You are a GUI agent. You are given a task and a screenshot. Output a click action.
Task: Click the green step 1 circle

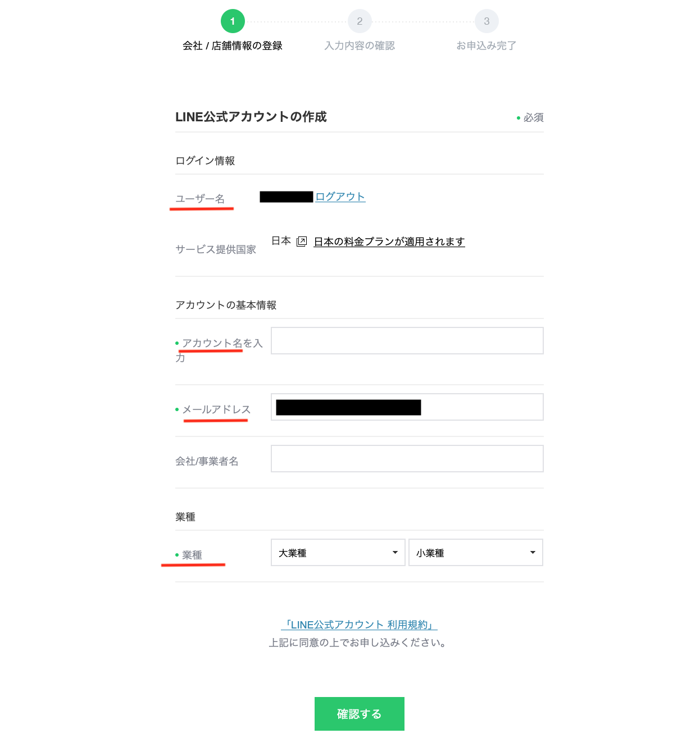[x=233, y=21]
